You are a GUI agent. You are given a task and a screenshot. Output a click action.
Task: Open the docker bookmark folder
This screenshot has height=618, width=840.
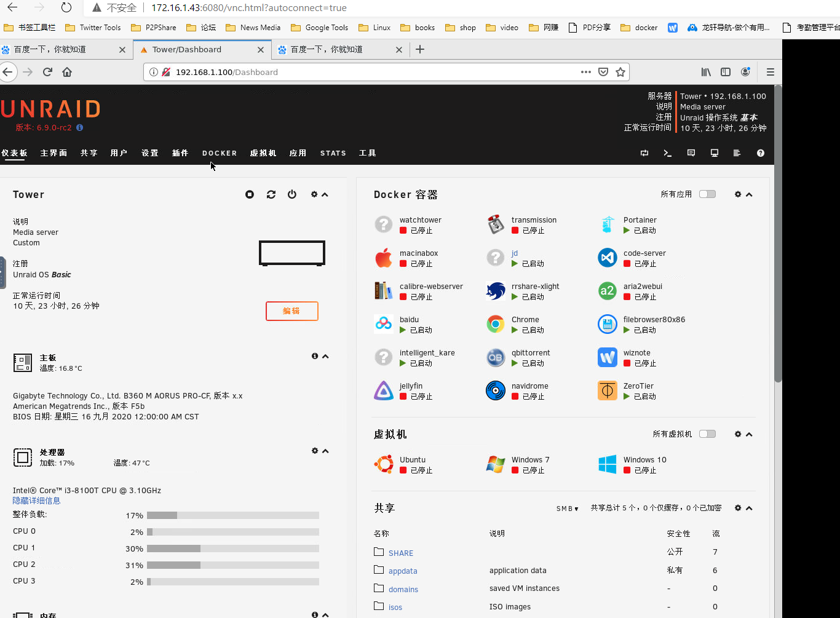click(x=639, y=28)
